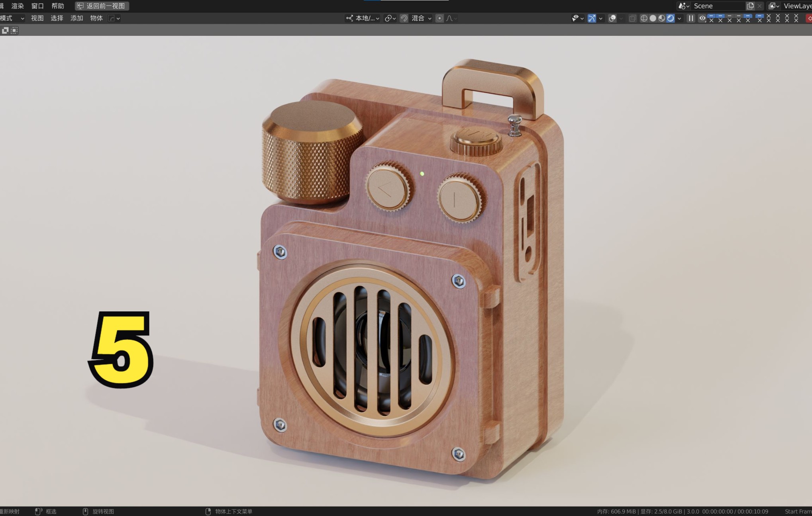Open the 渲染 menu
812x516 pixels.
(18, 6)
